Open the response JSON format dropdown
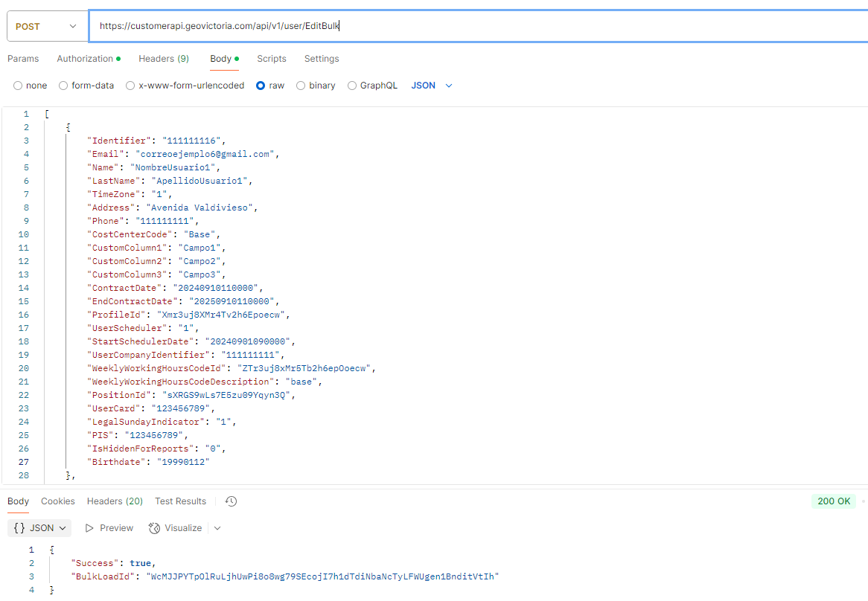Screen dimensions: 868x601 tap(41, 528)
